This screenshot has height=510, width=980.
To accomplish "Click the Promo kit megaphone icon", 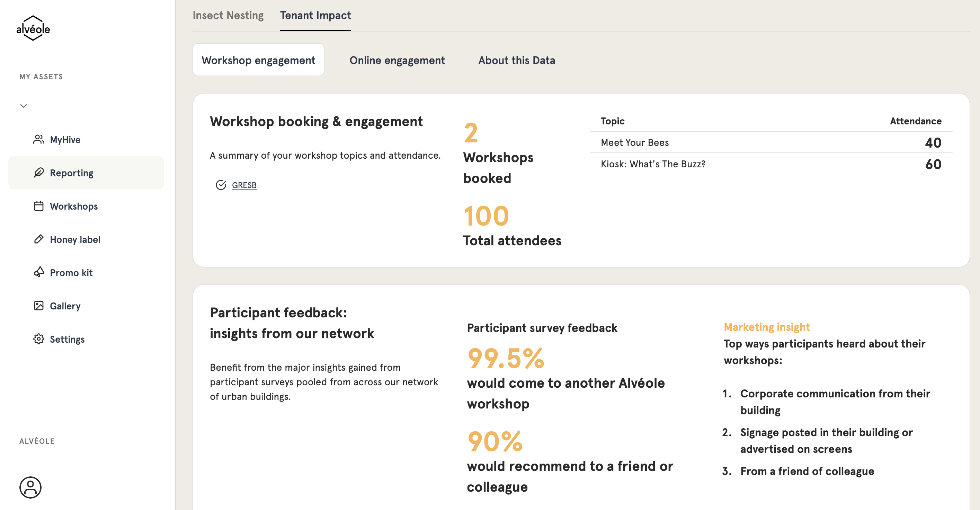I will tap(38, 272).
